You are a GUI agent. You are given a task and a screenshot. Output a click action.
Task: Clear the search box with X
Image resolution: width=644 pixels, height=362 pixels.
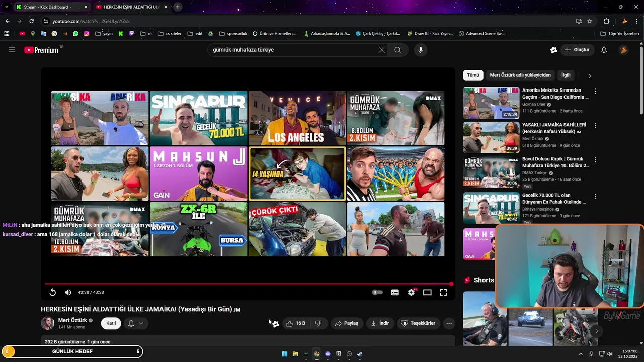[x=381, y=50]
